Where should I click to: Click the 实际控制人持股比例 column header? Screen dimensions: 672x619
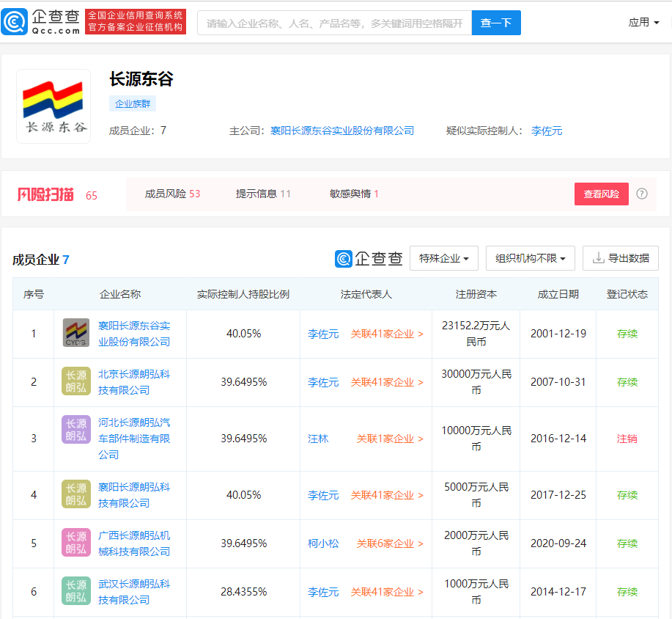(243, 294)
